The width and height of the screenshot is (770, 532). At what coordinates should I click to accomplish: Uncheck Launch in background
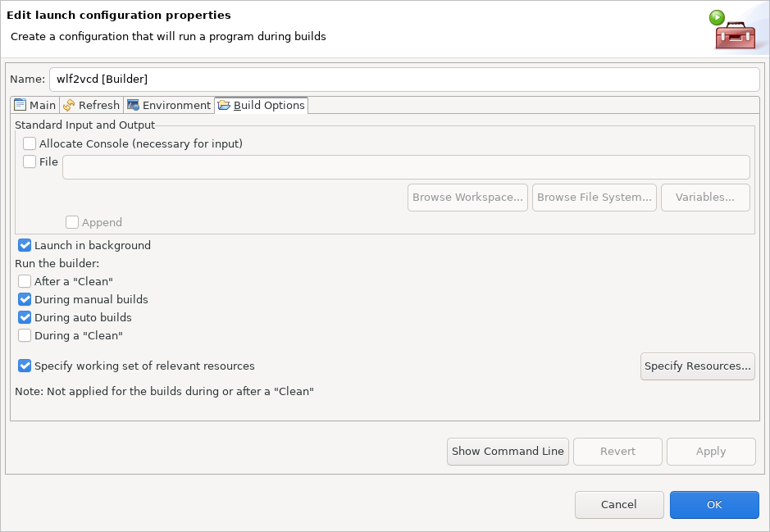25,245
